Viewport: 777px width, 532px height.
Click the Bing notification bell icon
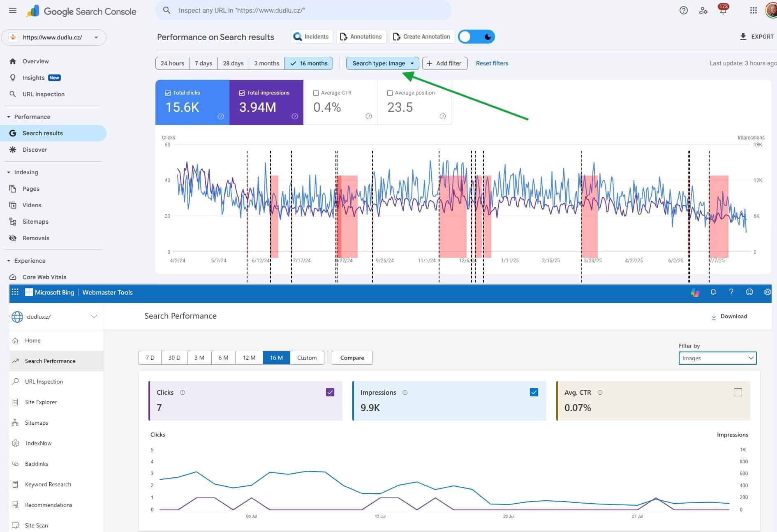click(x=713, y=292)
